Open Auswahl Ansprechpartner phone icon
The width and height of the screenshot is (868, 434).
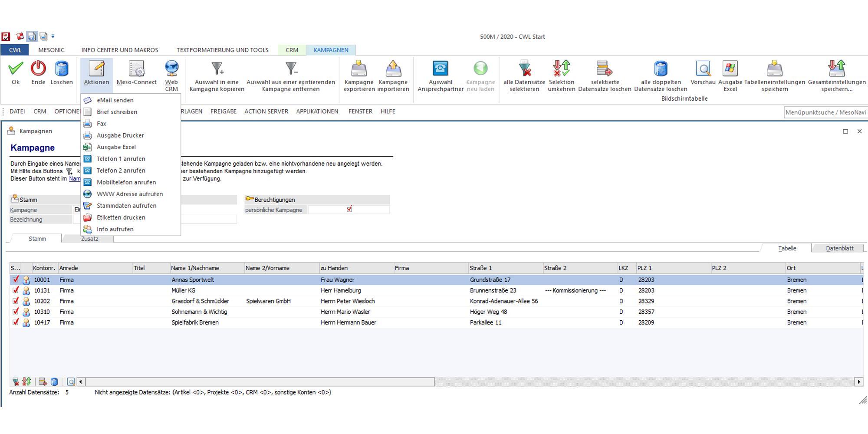coord(440,69)
